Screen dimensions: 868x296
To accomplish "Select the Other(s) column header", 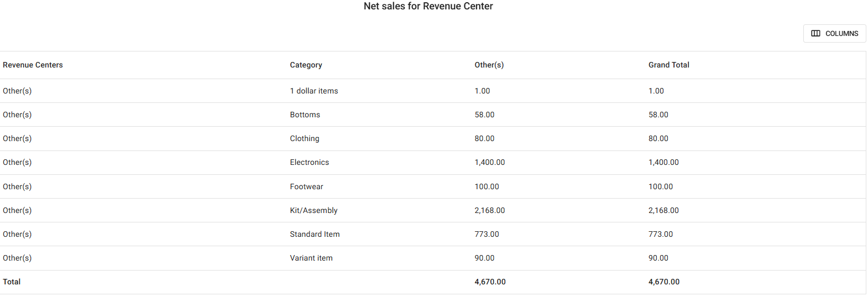I will coord(489,65).
